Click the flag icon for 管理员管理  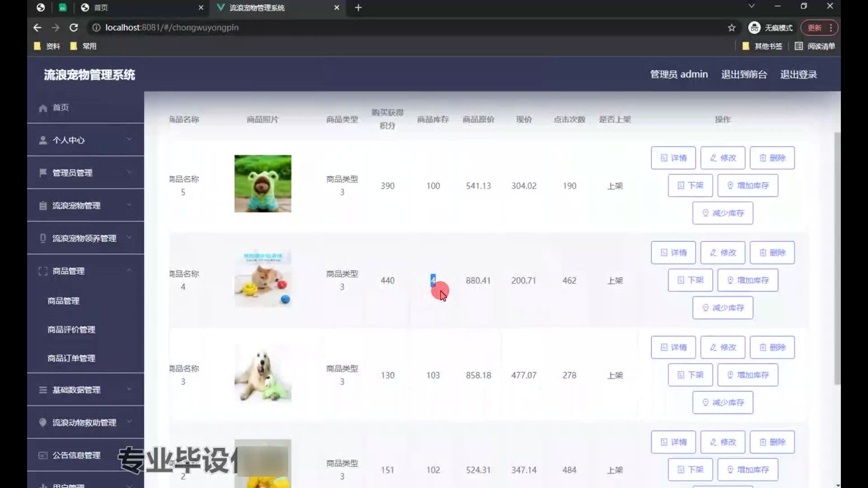(43, 173)
